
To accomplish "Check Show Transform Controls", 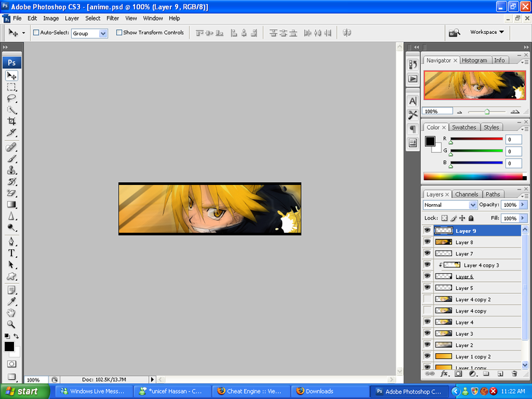I will tap(119, 33).
